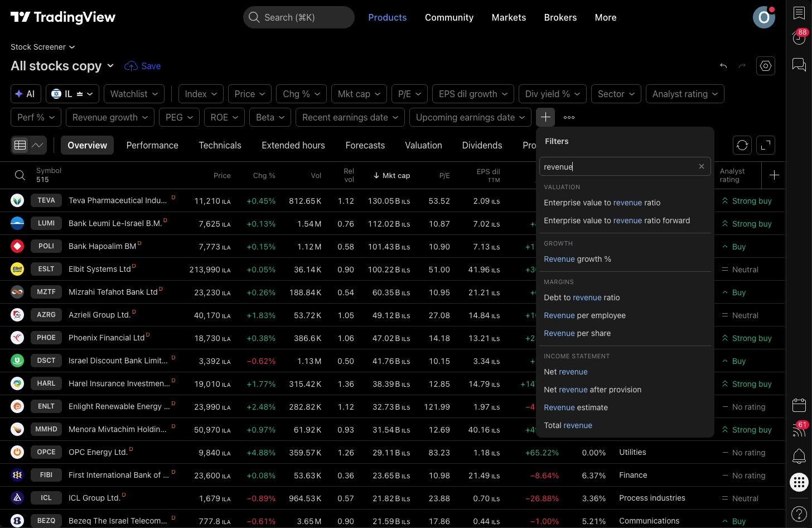812x528 pixels.
Task: Switch to the Extended hours tab
Action: point(293,145)
